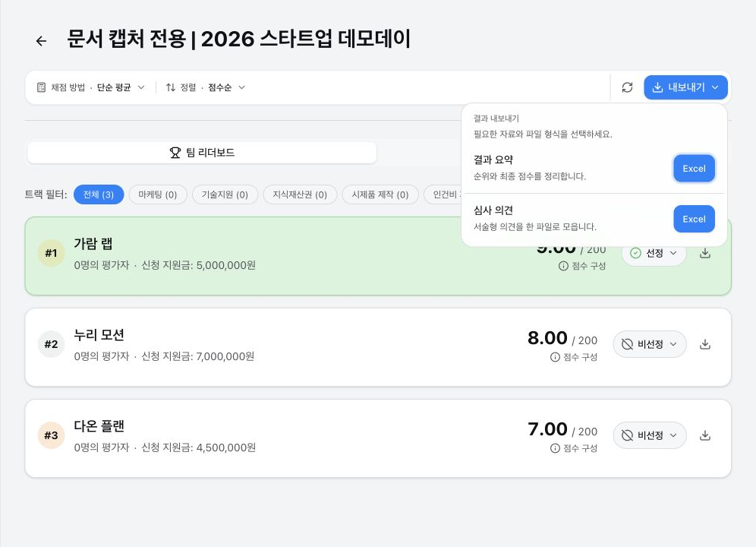Download the 누리 모션 team report icon
This screenshot has width=756, height=547.
pos(705,344)
